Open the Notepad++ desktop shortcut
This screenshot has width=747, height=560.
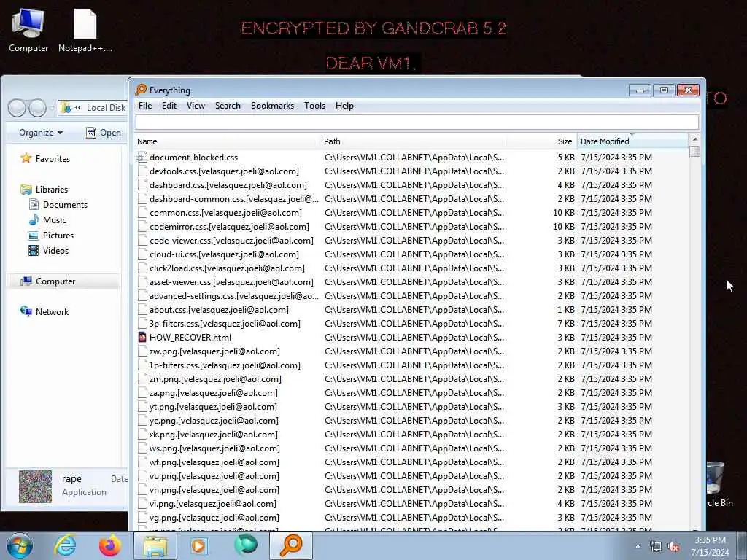(x=85, y=31)
